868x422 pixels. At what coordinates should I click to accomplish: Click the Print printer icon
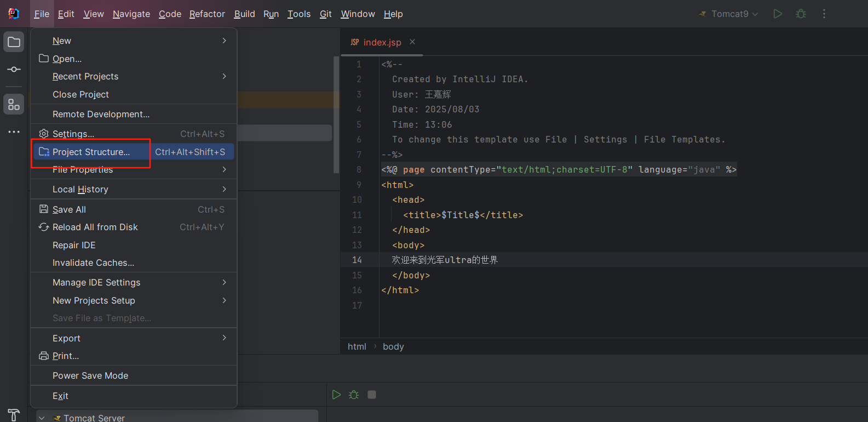pyautogui.click(x=44, y=356)
